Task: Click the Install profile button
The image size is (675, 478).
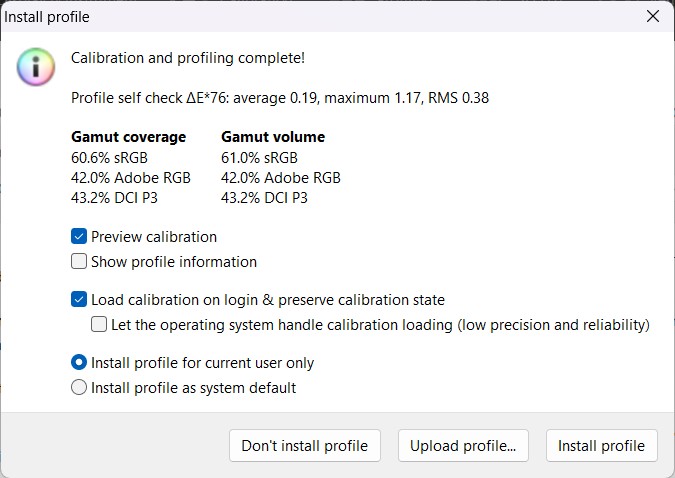Action: point(601,446)
